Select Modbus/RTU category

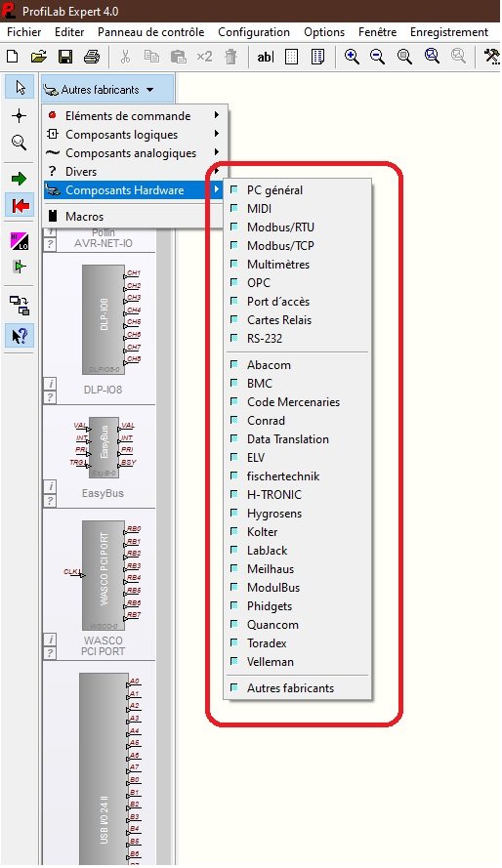click(298, 227)
